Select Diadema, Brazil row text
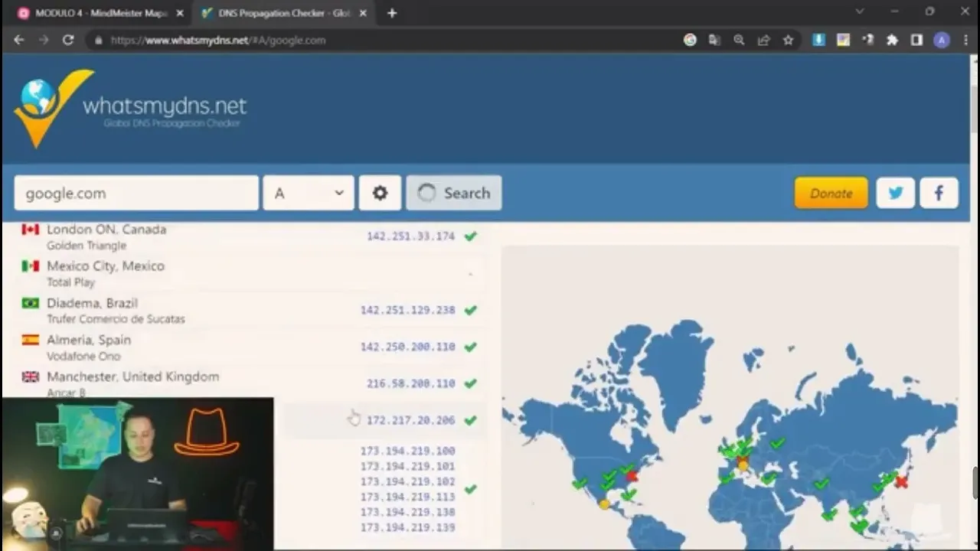Image resolution: width=980 pixels, height=551 pixels. coord(92,303)
